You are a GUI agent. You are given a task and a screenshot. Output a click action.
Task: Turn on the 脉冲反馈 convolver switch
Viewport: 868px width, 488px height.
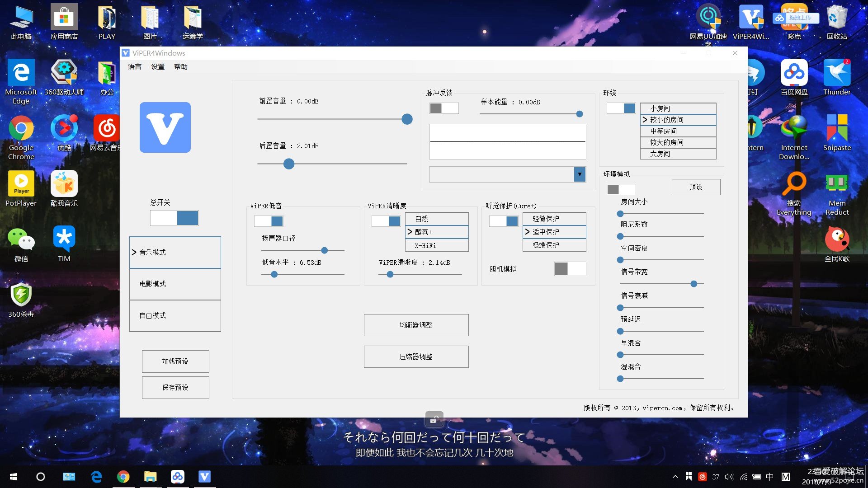tap(443, 108)
